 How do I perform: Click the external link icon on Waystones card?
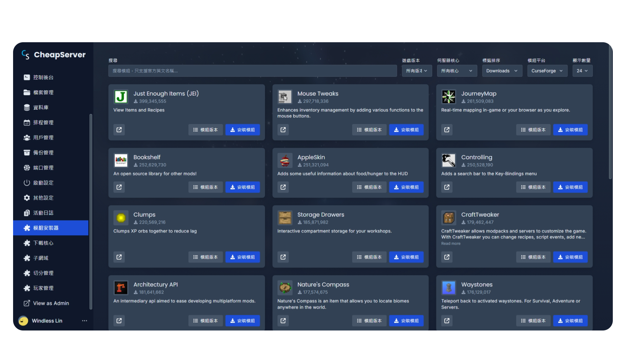pos(447,321)
